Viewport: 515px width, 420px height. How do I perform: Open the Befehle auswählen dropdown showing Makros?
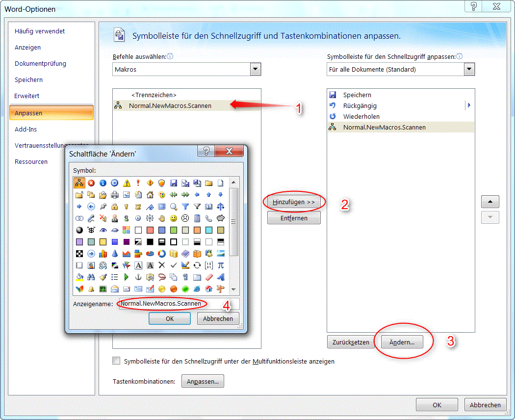click(255, 69)
